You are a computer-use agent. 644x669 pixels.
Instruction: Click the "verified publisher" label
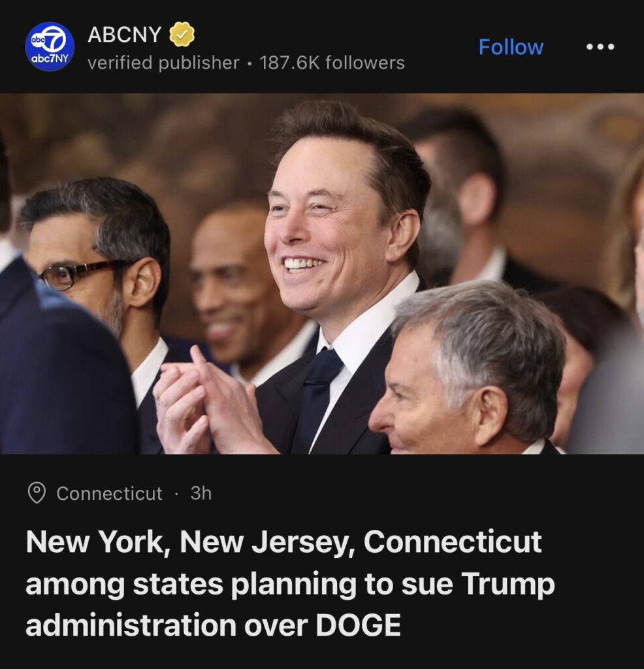[x=163, y=63]
